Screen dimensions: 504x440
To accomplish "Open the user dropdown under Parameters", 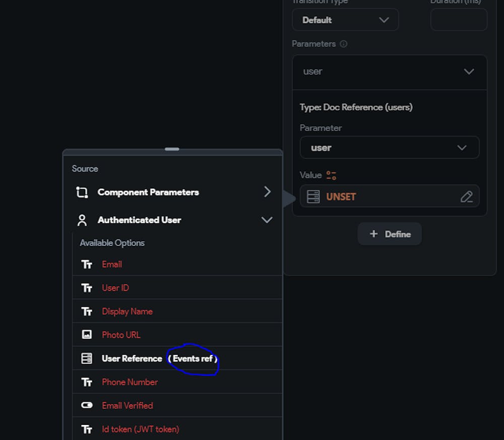I will [389, 72].
